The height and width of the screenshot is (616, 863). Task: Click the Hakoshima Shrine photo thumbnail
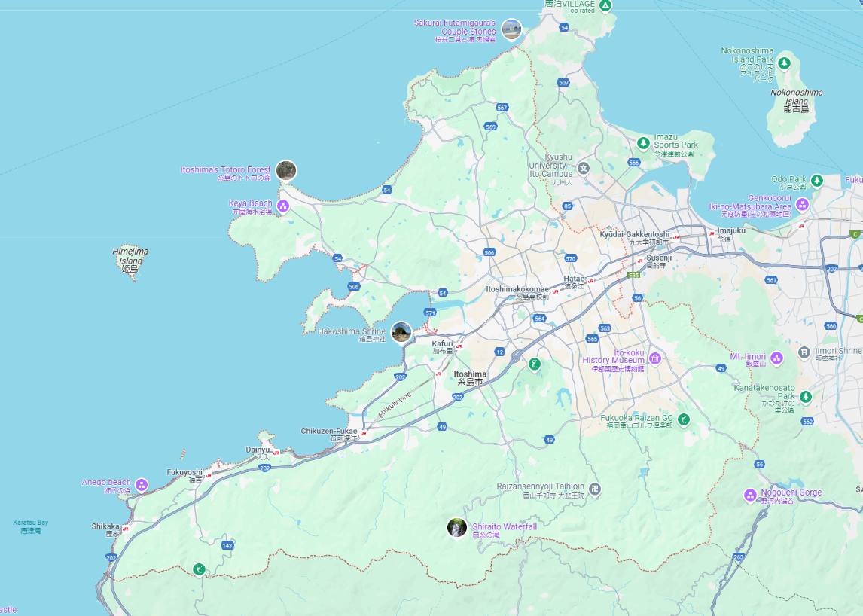pyautogui.click(x=401, y=332)
